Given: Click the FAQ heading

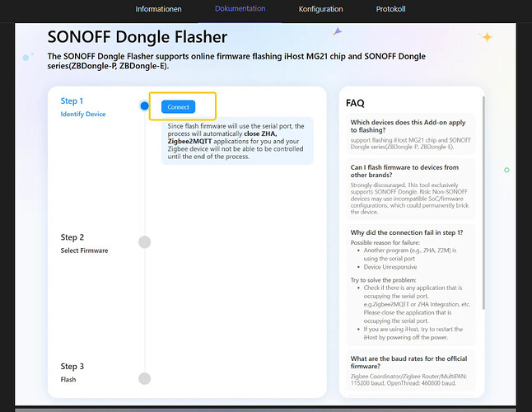Looking at the screenshot, I should pos(355,103).
